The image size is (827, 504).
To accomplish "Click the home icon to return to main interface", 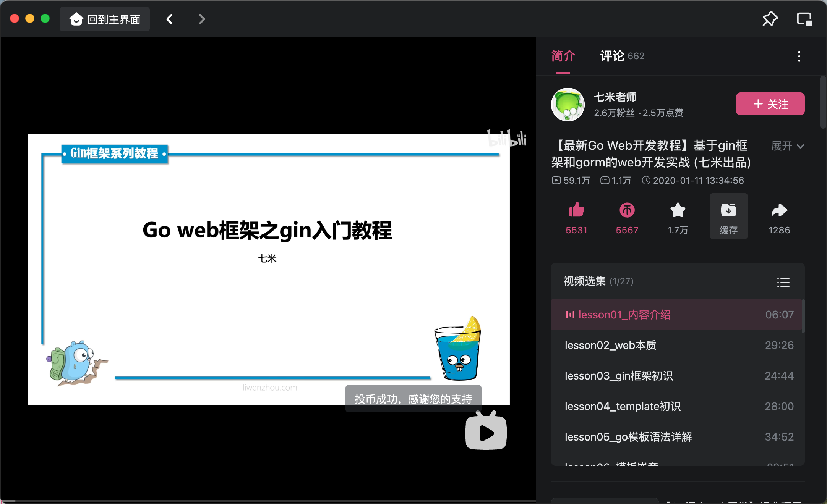I will (x=76, y=19).
